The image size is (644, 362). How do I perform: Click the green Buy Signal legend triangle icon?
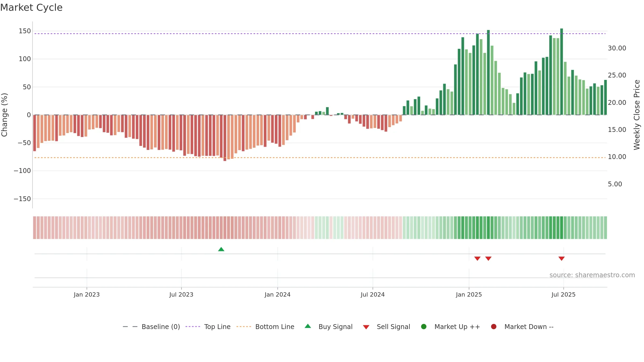click(308, 326)
